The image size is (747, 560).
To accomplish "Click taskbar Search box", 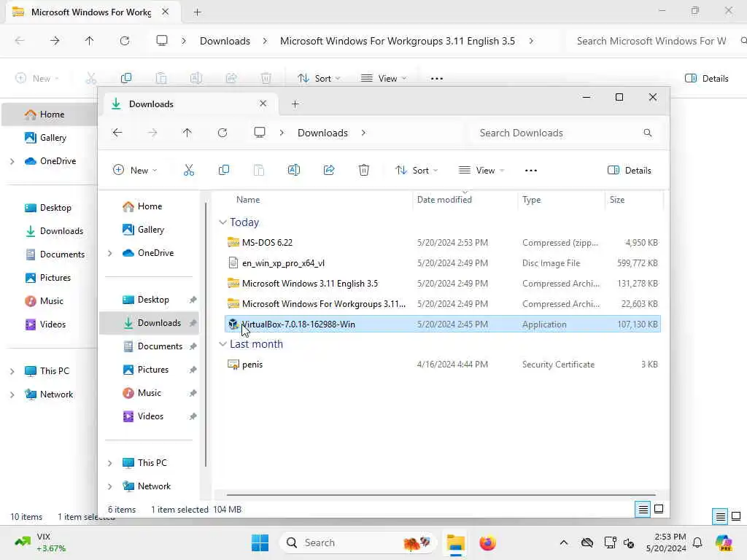I will coord(357,542).
